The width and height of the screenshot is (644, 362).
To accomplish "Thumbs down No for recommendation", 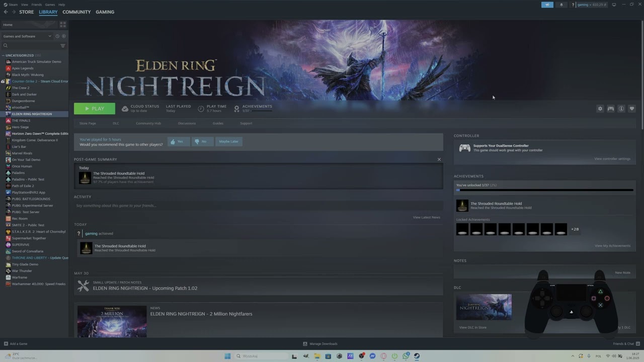I will (x=202, y=142).
